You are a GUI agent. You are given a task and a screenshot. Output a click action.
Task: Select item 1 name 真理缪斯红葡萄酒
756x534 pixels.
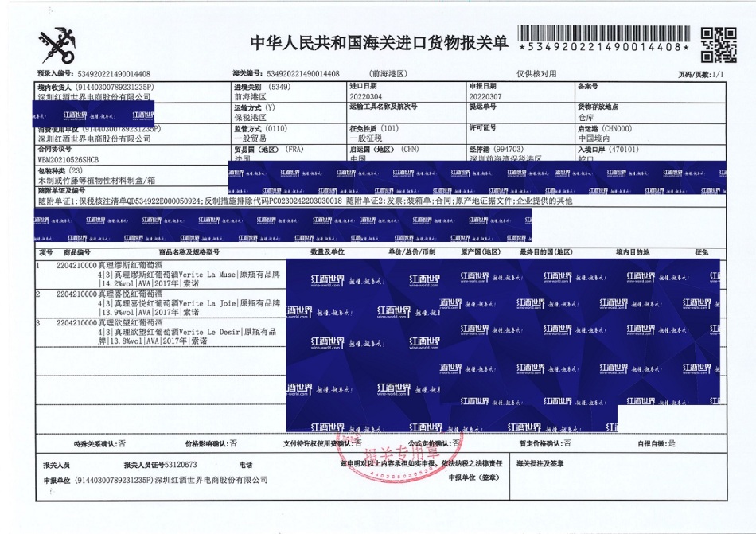point(131,265)
